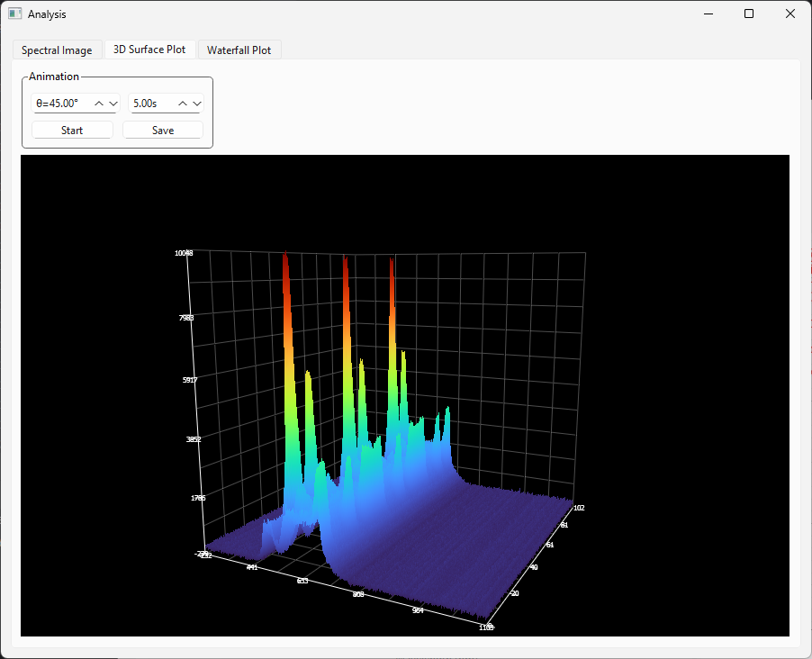This screenshot has width=812, height=659.
Task: Select the 3D Surface Plot tab
Action: 149,50
